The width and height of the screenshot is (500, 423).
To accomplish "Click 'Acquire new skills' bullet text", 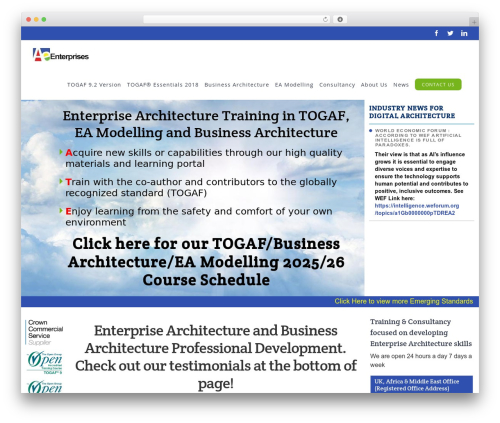I will click(x=204, y=158).
